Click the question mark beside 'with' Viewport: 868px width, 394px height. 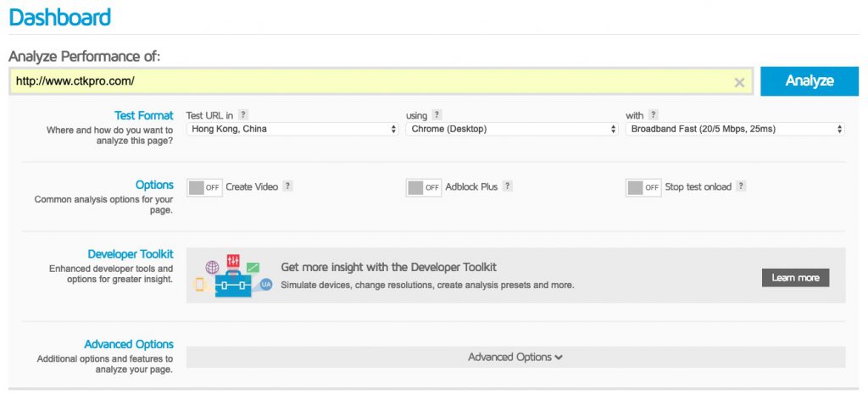(654, 115)
